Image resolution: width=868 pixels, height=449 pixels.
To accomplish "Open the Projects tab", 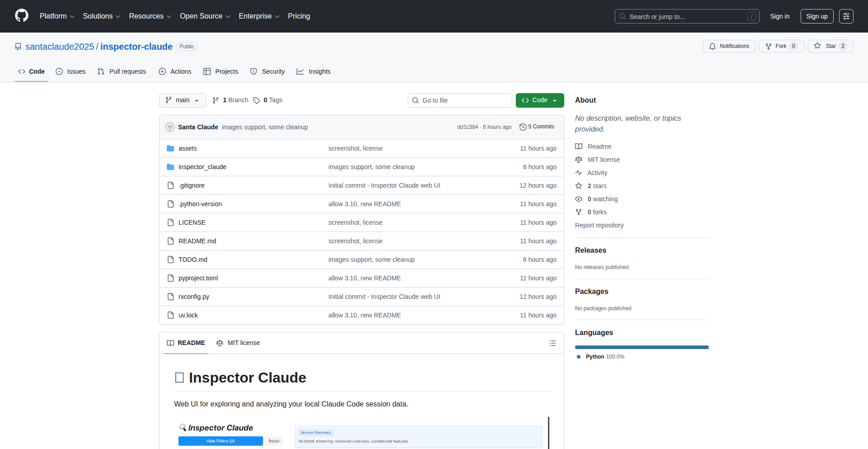I will tap(221, 71).
